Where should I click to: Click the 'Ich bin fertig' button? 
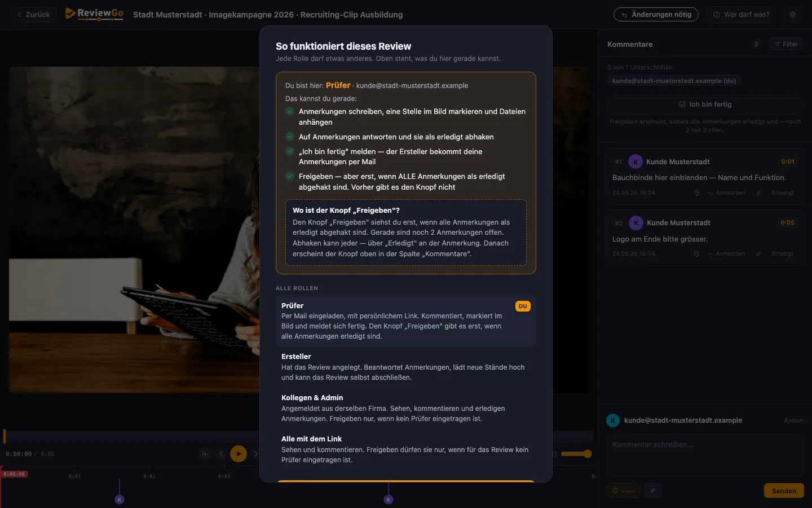705,104
